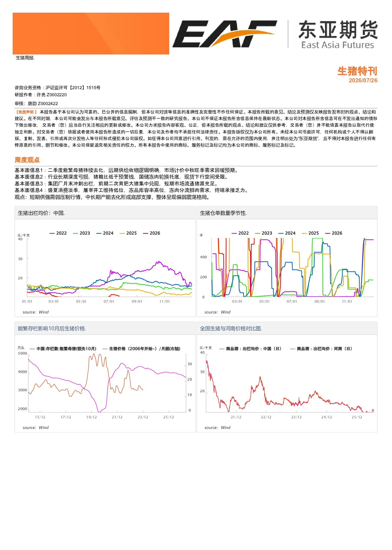
Task: Click 2023 legend in 生猪出栏均价 chart
Action: coord(81,233)
